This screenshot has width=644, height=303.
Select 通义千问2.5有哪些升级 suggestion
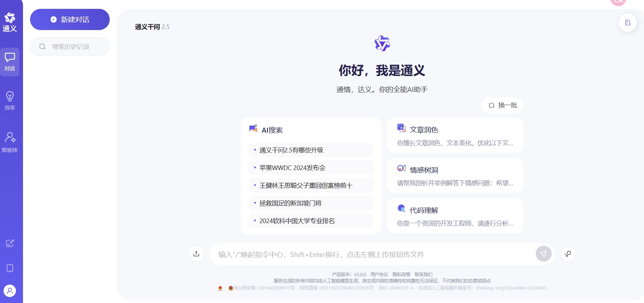311,150
